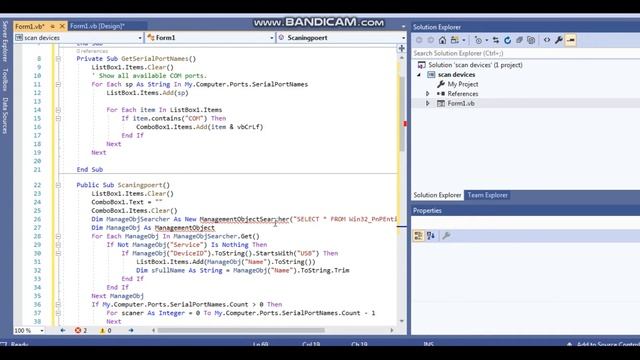
Task: Open the Pending Changes Filter clock icon
Action: coord(478,40)
